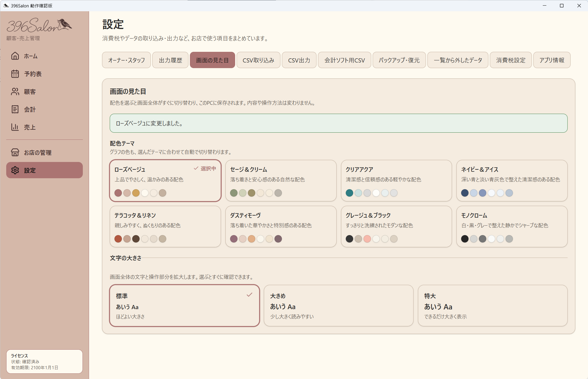This screenshot has width=588, height=379.
Task: Maximize the 396Salon window
Action: (562, 6)
